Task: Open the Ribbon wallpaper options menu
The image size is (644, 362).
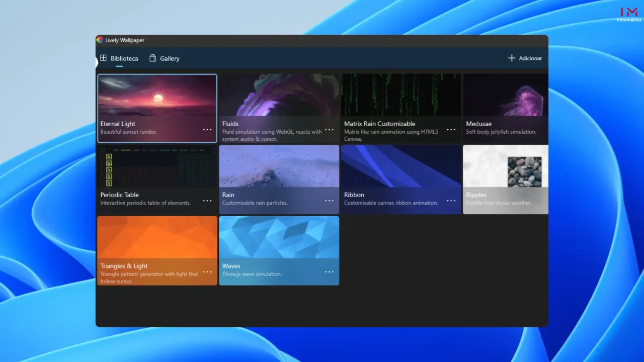Action: click(x=451, y=201)
